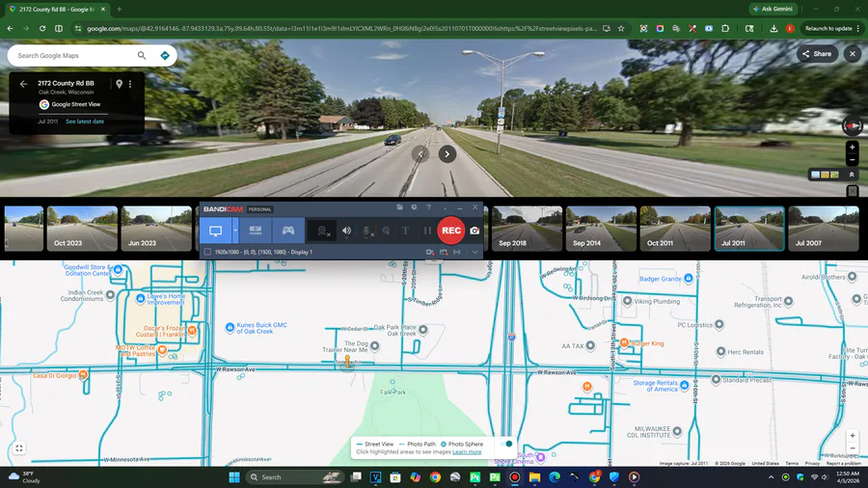Zoom in the bottom map
This screenshot has width=868, height=488.
[x=852, y=436]
